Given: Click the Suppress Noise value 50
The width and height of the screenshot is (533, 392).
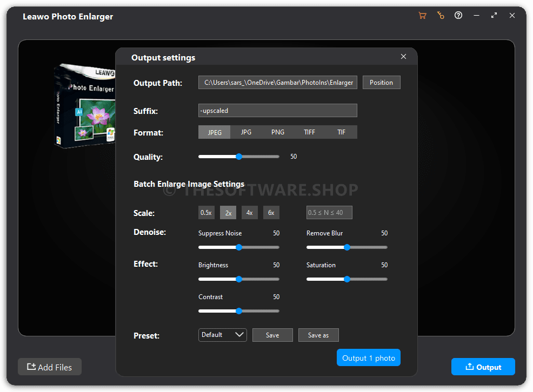Looking at the screenshot, I should click(276, 233).
